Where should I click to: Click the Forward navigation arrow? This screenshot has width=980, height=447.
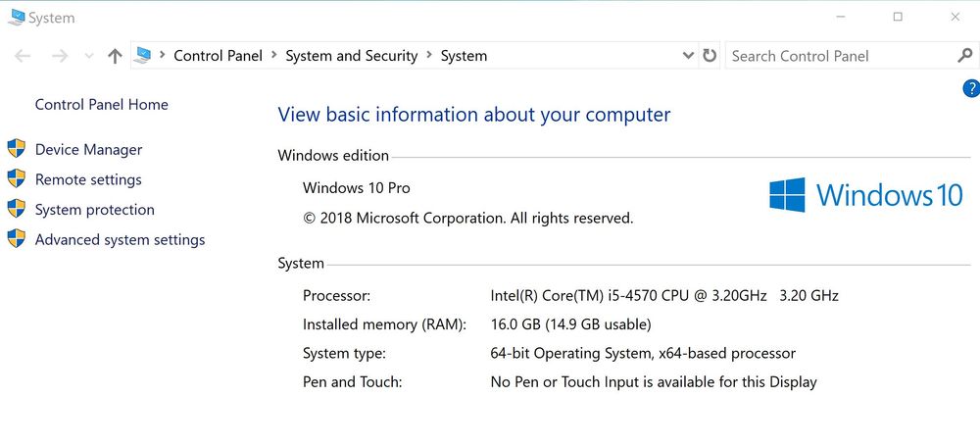click(x=60, y=57)
